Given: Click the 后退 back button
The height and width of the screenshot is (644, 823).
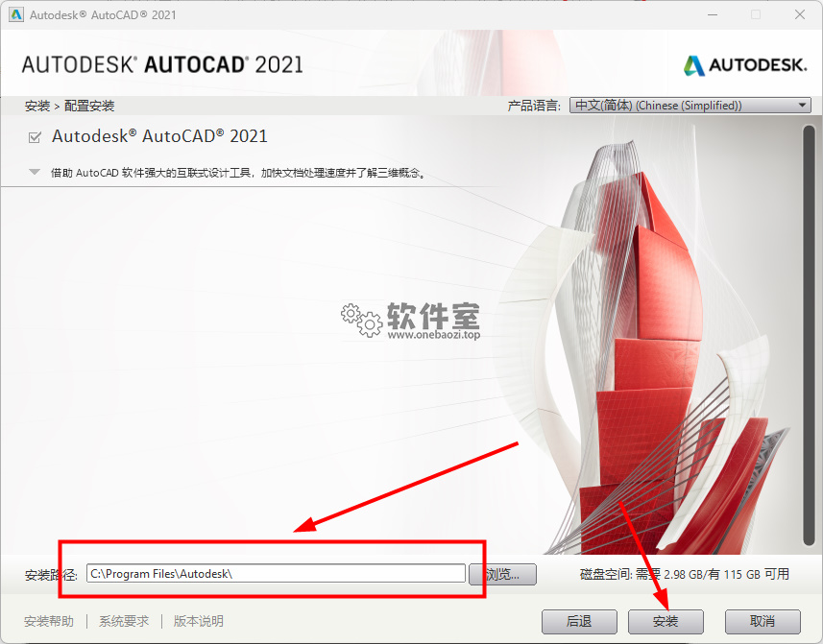Looking at the screenshot, I should tap(579, 622).
